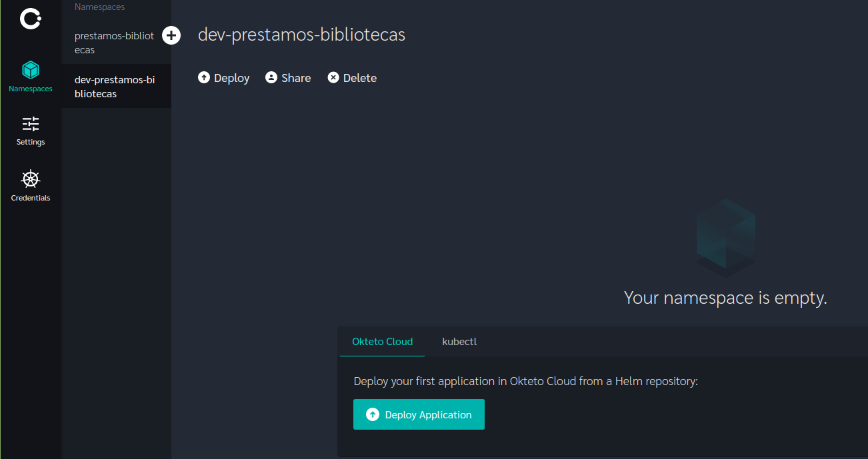Screen dimensions: 868x459
Task: Click the Share text label
Action: pos(296,78)
